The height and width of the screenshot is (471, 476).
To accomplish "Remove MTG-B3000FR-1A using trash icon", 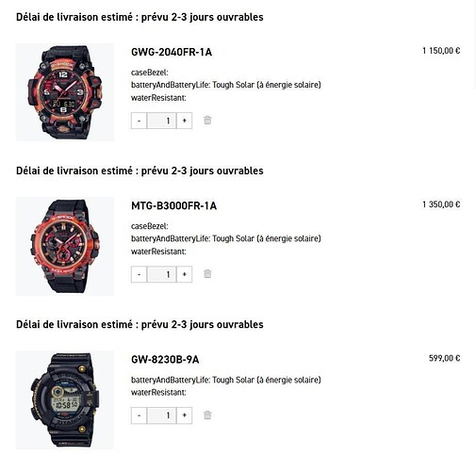I will [x=207, y=274].
